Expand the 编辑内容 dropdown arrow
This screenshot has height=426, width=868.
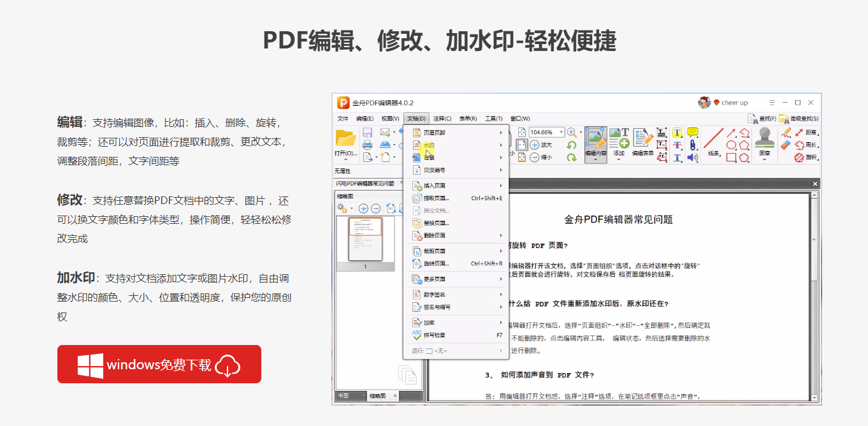[596, 160]
